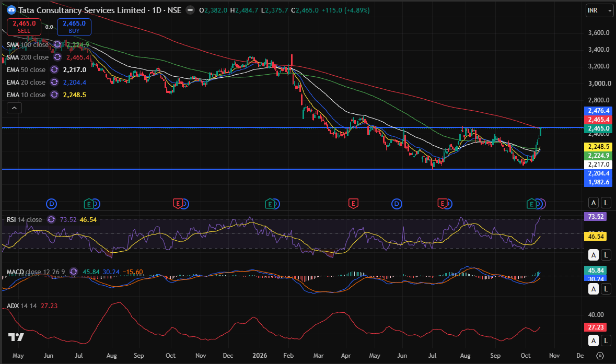
Task: Click the white 2,217.0 price scale label
Action: point(598,165)
